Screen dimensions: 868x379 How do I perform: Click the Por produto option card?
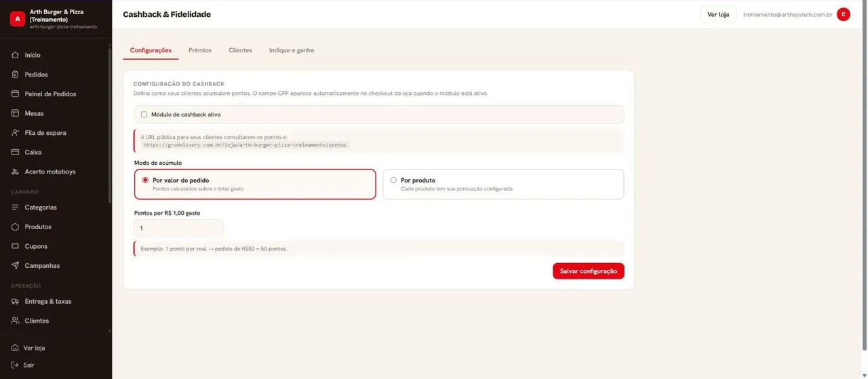[x=503, y=184]
